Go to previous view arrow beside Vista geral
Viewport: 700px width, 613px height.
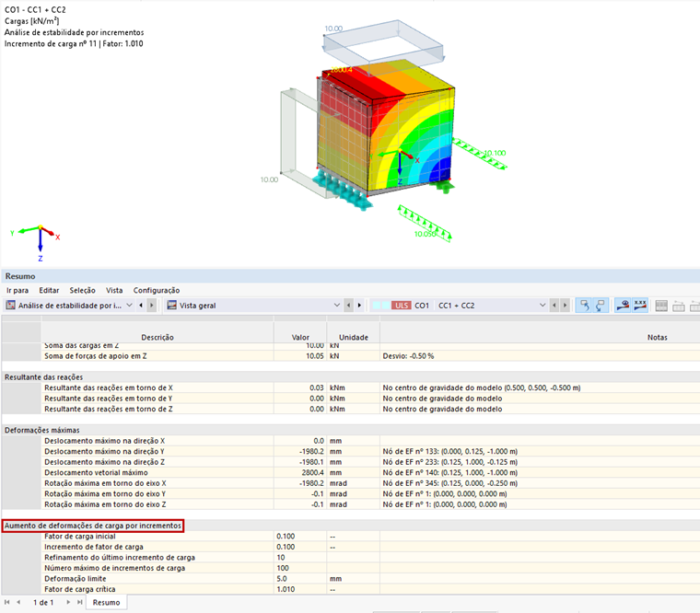click(349, 306)
